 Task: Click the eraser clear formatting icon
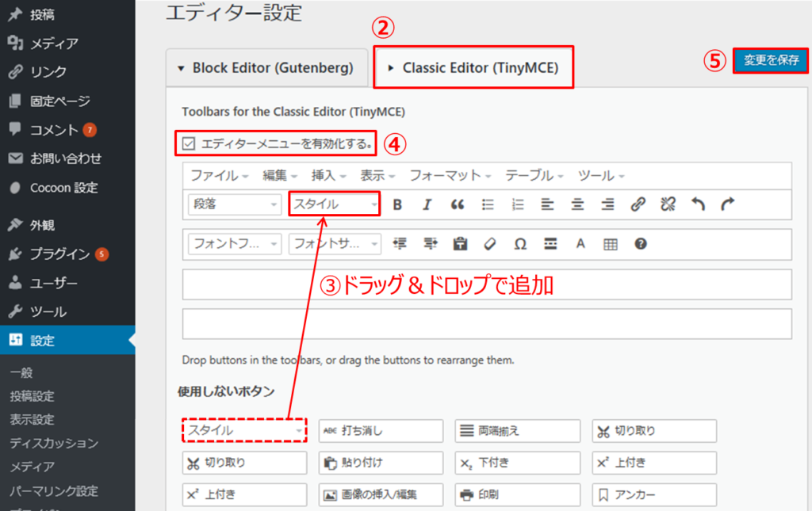490,244
